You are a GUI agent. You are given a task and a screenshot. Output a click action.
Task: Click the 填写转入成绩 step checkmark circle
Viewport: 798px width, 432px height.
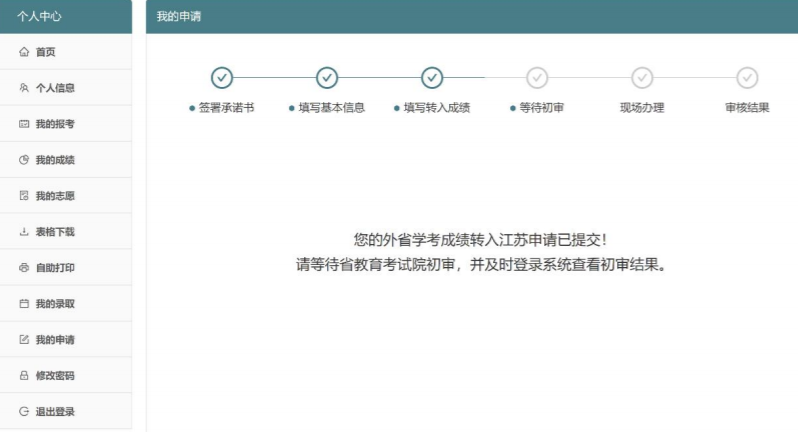pos(432,77)
